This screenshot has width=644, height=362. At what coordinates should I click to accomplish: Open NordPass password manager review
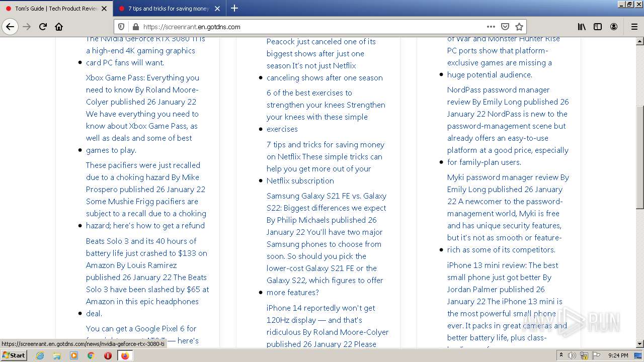click(508, 126)
